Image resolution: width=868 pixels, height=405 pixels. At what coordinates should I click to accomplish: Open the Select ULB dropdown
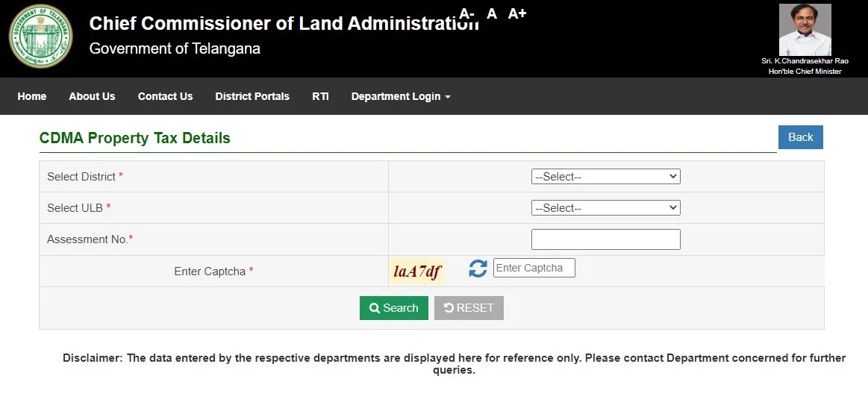605,208
